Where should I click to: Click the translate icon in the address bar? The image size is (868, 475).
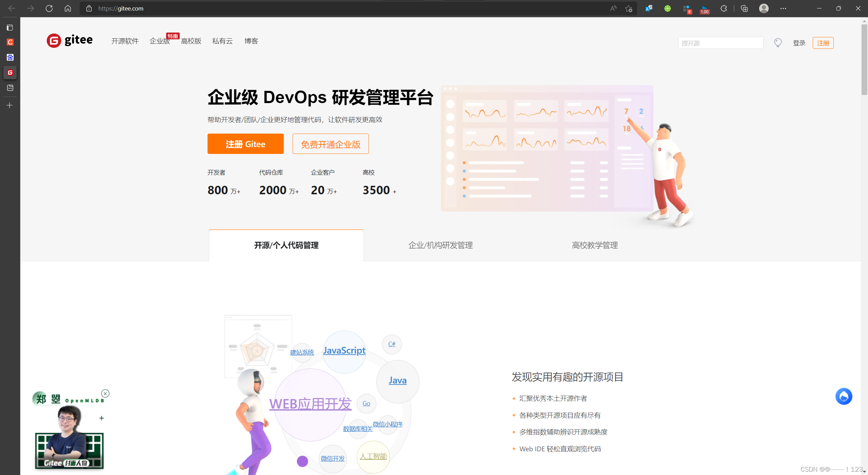[648, 8]
